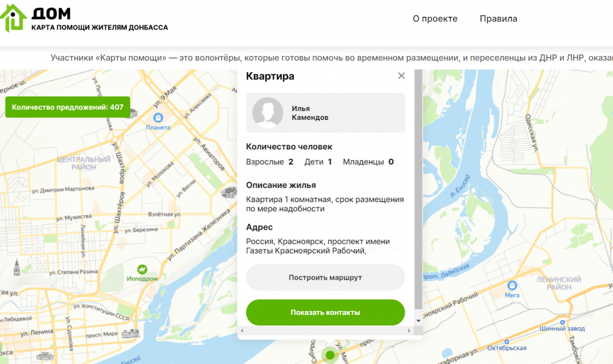Click the popup's horizontal scroll right arrow

(409, 331)
